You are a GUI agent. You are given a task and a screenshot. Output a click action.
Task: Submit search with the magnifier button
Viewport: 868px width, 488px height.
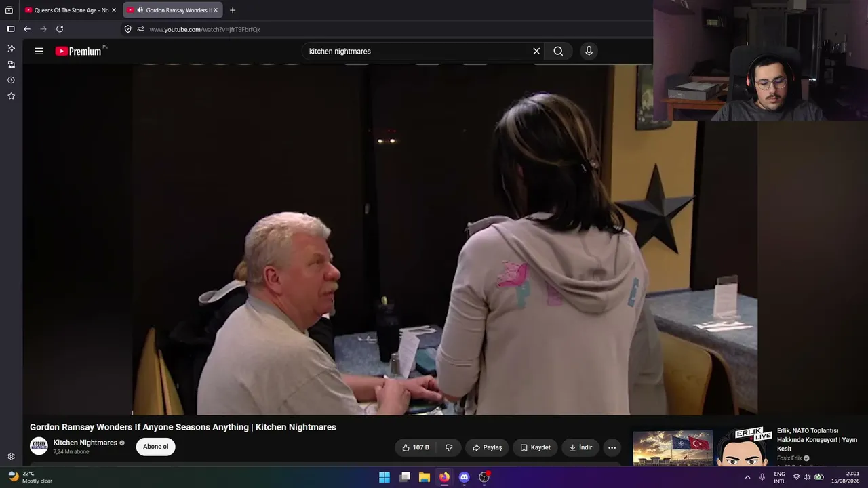click(x=558, y=51)
